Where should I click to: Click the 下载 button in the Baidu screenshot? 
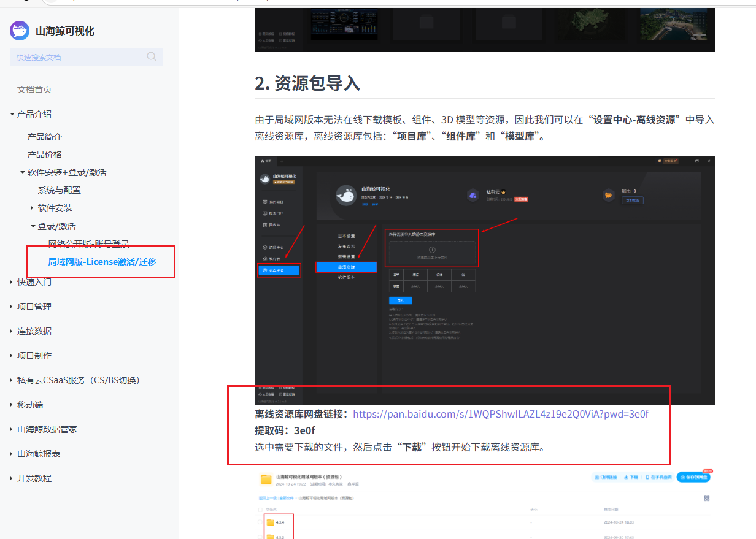coord(631,477)
